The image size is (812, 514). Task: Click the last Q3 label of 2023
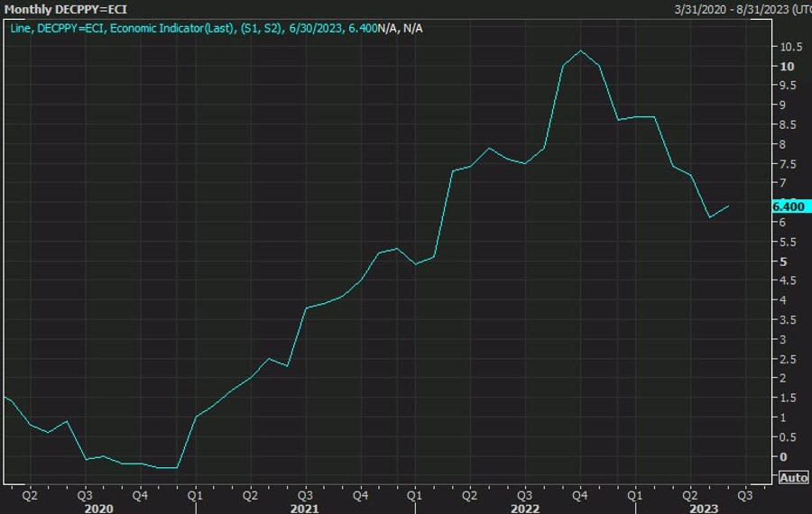coord(745,495)
